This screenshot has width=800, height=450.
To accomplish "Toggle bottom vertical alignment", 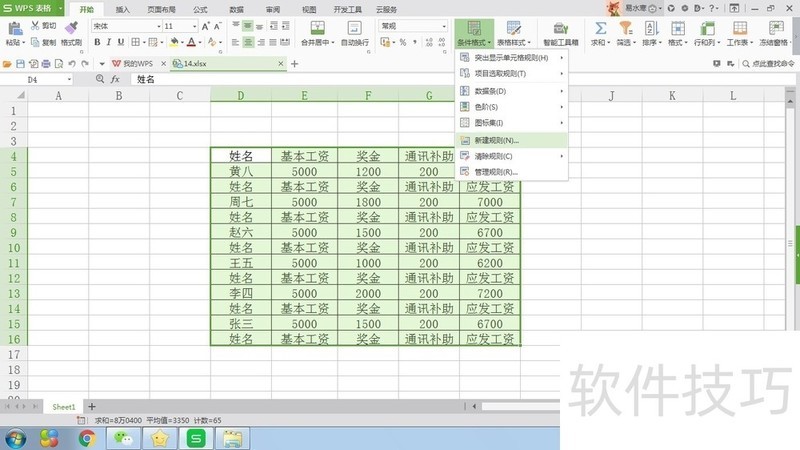I will point(260,26).
